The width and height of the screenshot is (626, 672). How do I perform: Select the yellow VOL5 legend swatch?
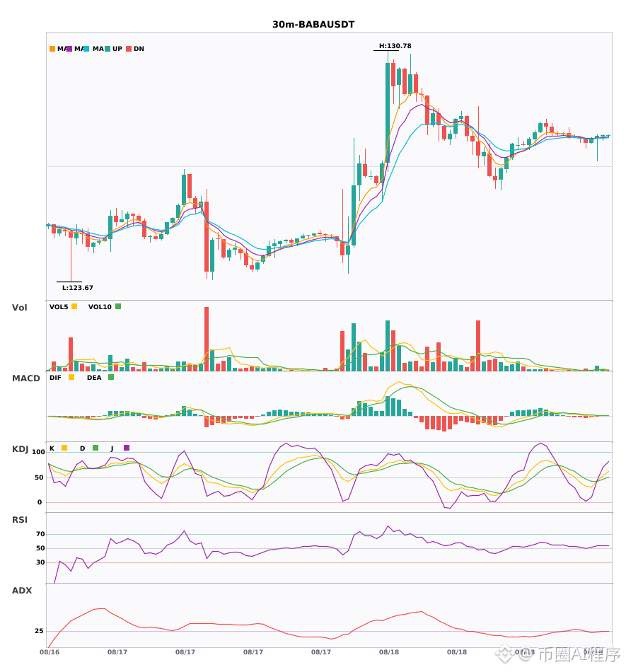(x=74, y=306)
